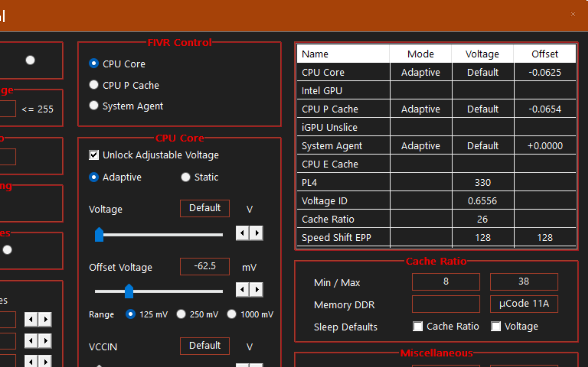Enable Sleep Defaults Voltage checkbox

[x=496, y=326]
